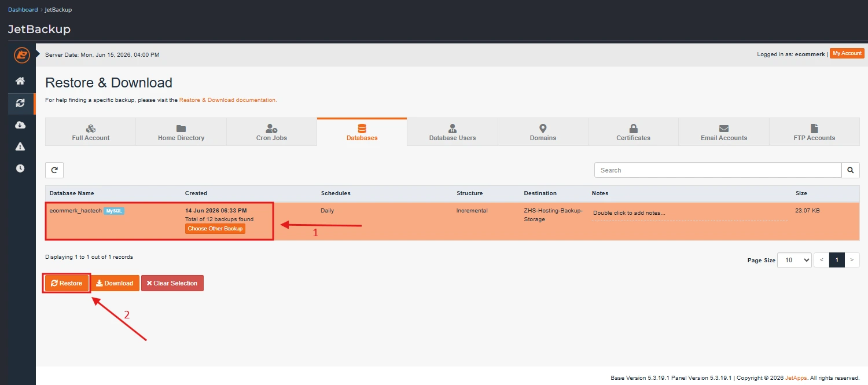Click the 'ecommerk' logged-in username
The height and width of the screenshot is (385, 868).
coord(810,54)
